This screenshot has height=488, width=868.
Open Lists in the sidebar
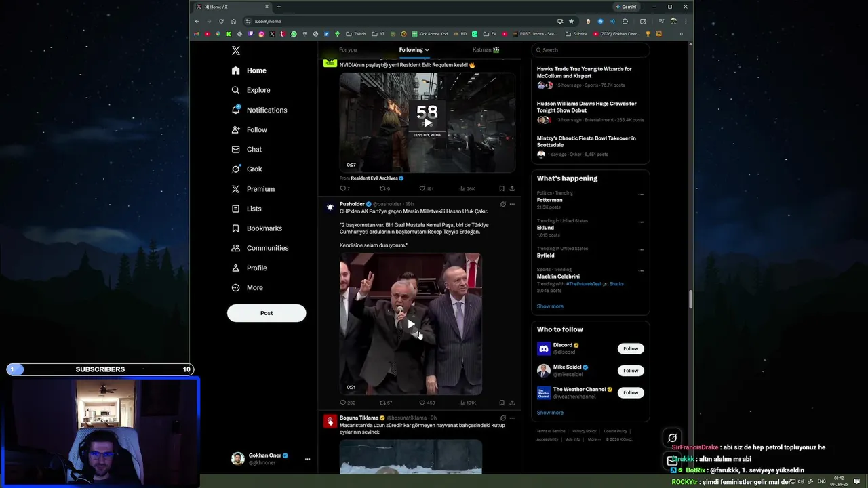click(x=246, y=209)
